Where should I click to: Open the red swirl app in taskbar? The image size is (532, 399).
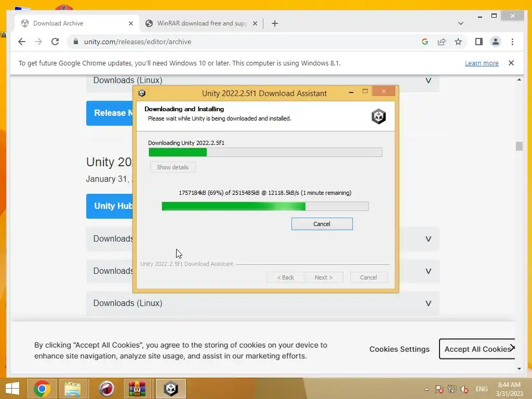(106, 389)
